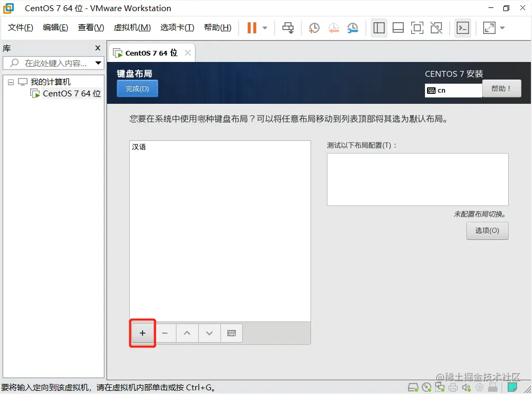This screenshot has width=532, height=394.
Task: Preview the keyboard layout icon
Action: [232, 333]
